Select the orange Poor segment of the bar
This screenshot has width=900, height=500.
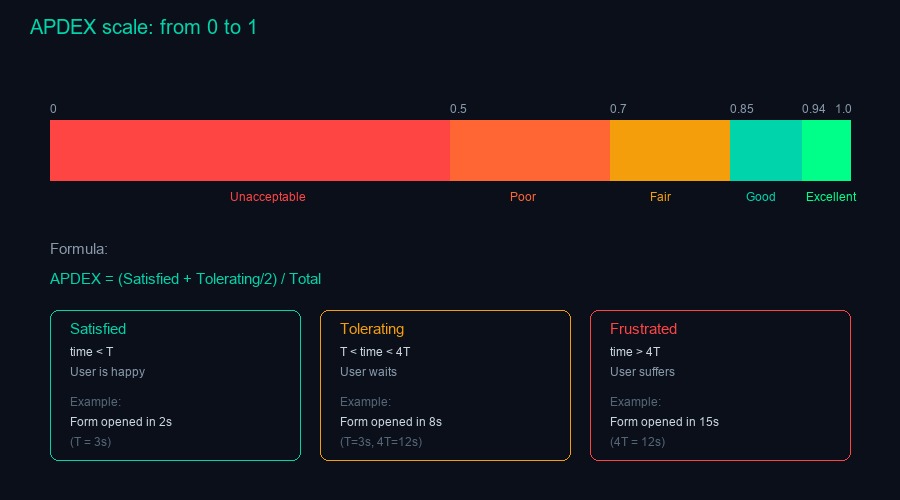coord(530,150)
